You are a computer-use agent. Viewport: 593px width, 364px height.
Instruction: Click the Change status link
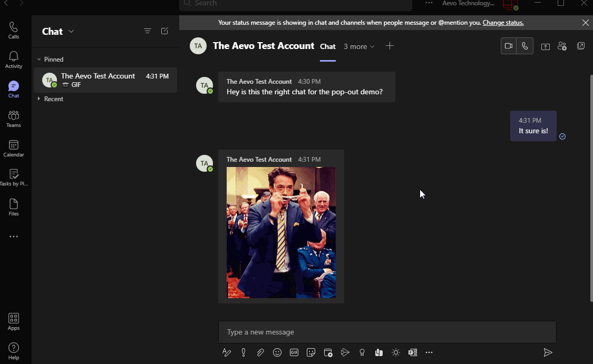(x=503, y=23)
